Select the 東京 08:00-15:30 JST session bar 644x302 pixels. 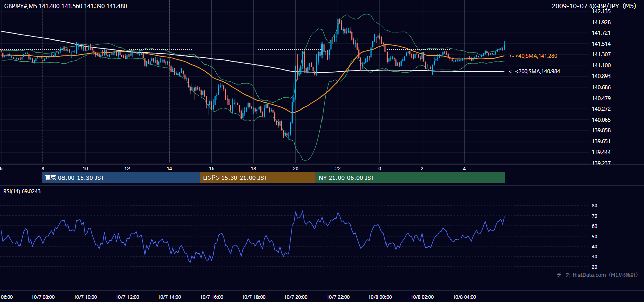coord(121,178)
